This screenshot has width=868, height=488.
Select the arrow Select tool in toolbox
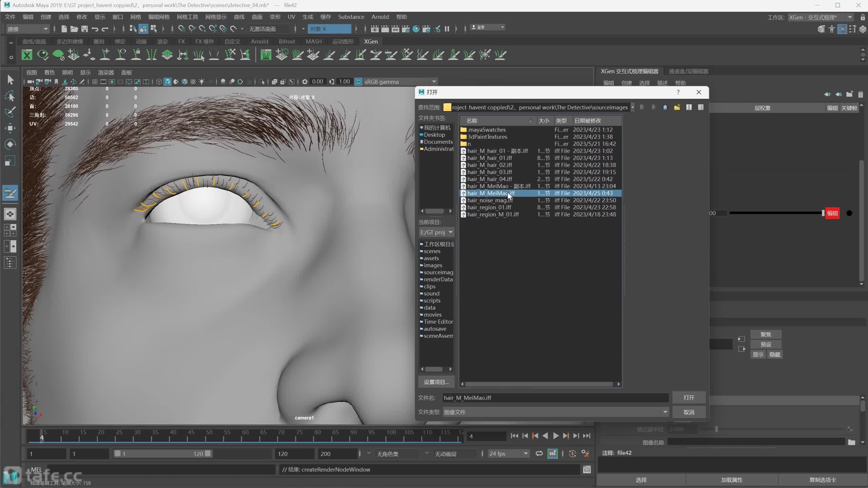[10, 80]
